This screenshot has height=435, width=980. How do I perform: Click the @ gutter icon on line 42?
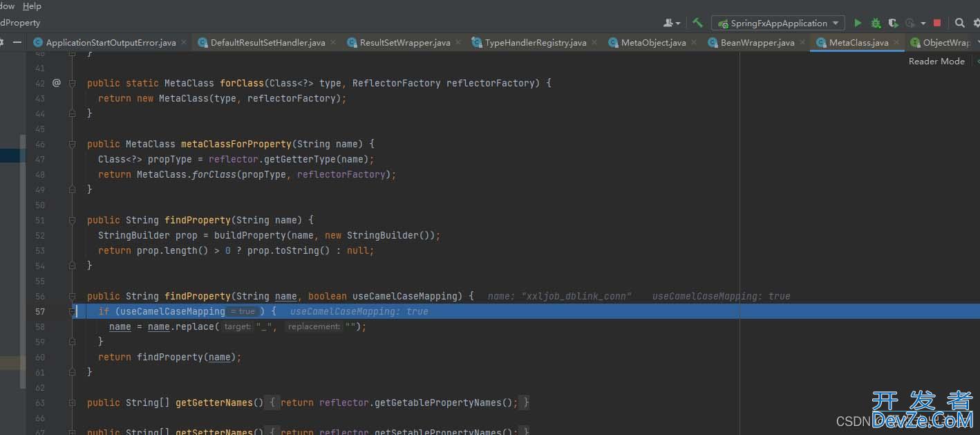point(57,83)
